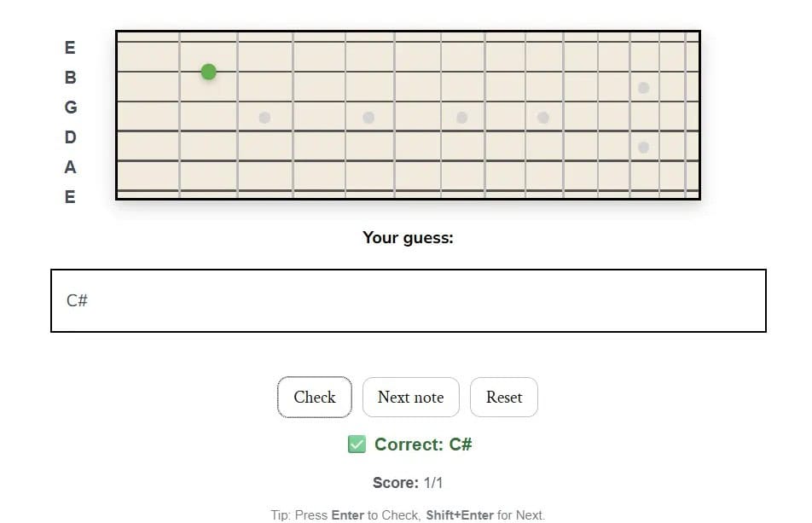The height and width of the screenshot is (523, 812).
Task: Focus the guess input field containing C#
Action: click(x=408, y=301)
